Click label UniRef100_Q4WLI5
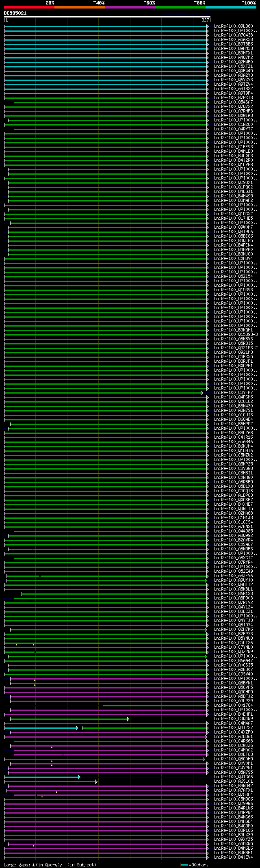Screen dimensions: 260x868 tap(233, 509)
